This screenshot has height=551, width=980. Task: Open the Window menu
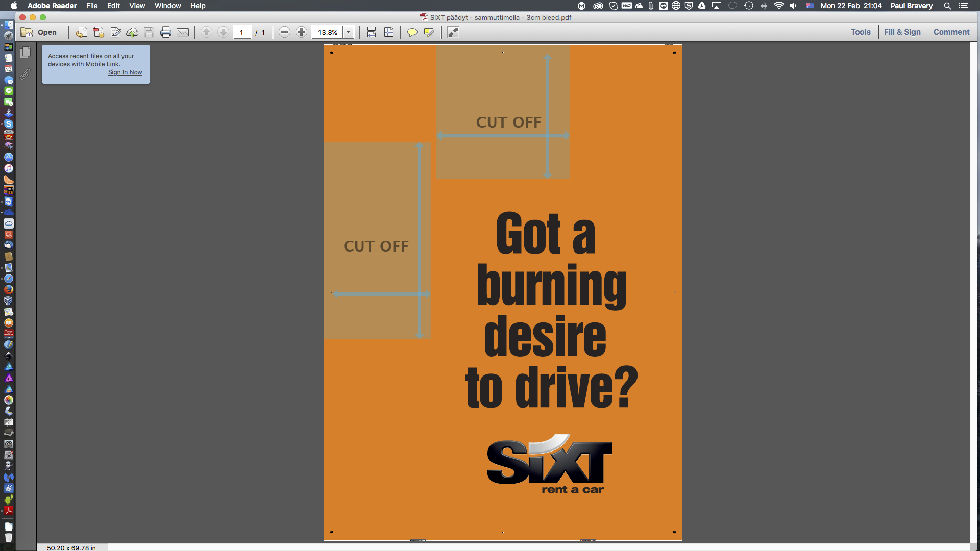167,6
